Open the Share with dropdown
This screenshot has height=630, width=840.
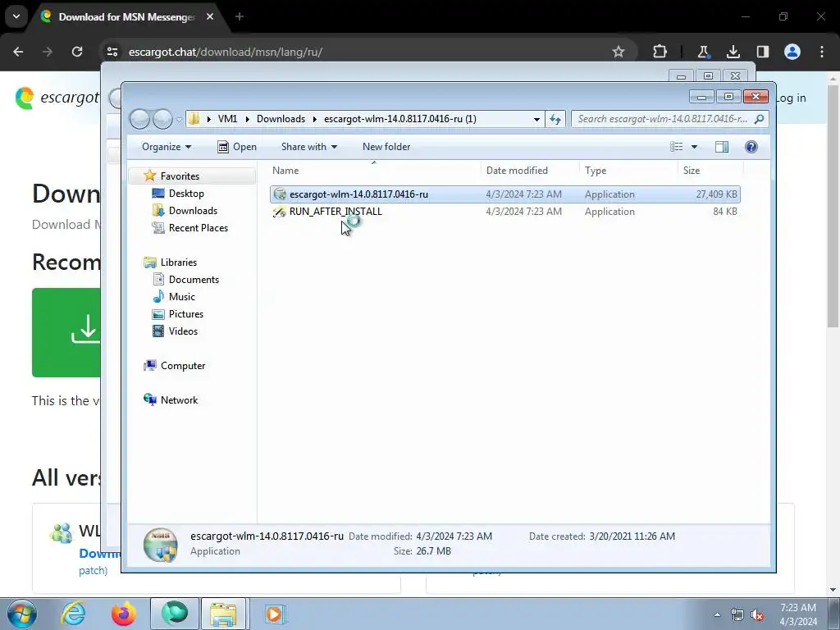pos(309,147)
